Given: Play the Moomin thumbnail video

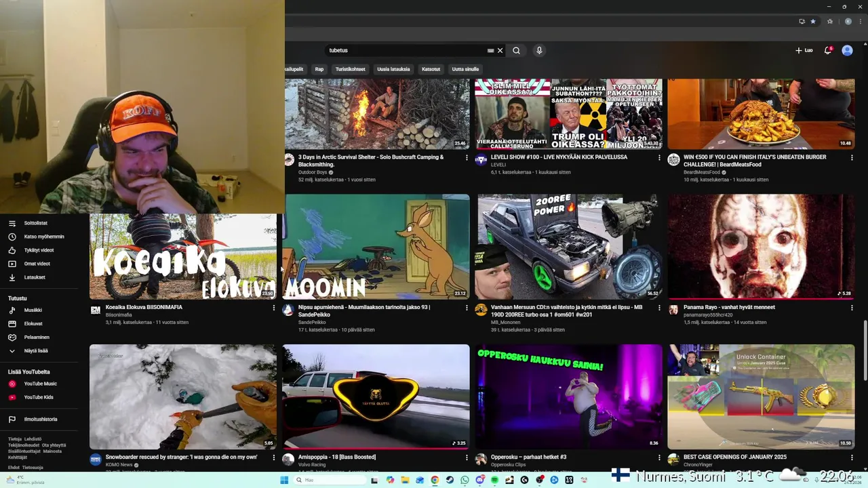Looking at the screenshot, I should coord(376,247).
